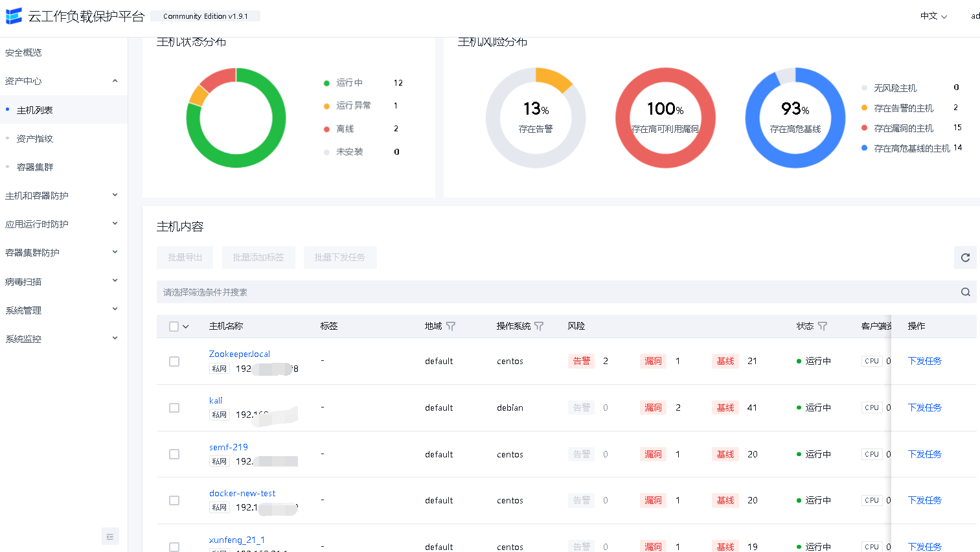Click the search magnifier icon in filter bar
The image size is (980, 552).
tap(965, 292)
